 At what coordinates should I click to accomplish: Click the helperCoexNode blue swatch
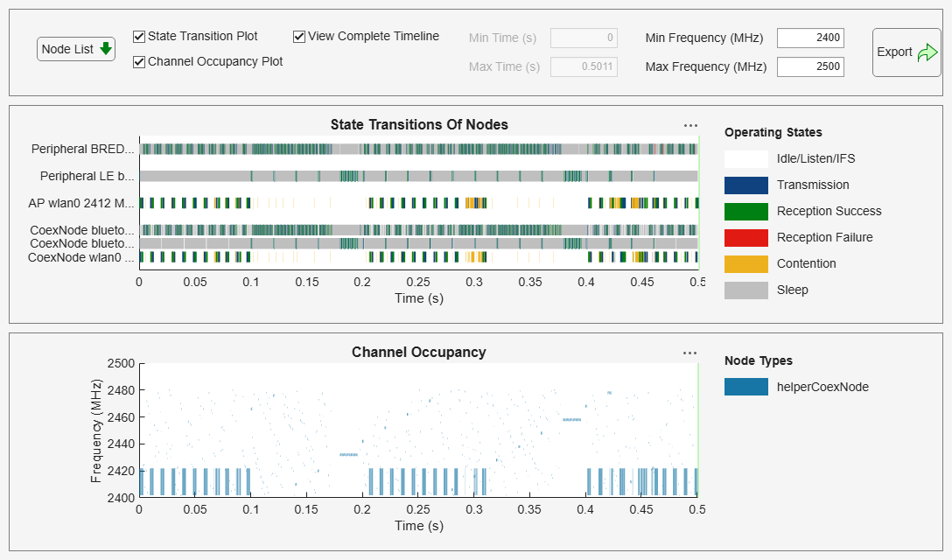(746, 387)
